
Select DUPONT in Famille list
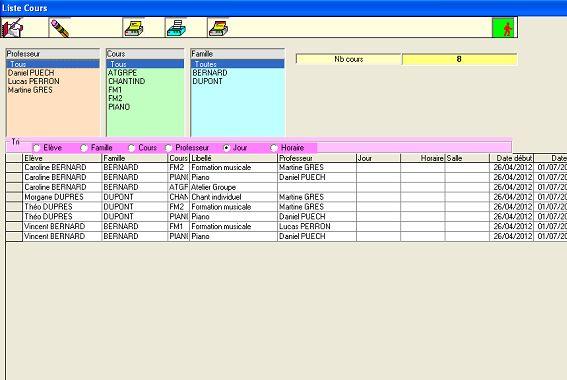pyautogui.click(x=238, y=81)
